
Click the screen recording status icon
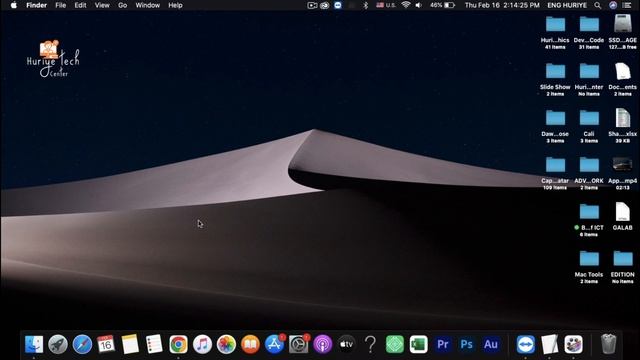pyautogui.click(x=312, y=5)
